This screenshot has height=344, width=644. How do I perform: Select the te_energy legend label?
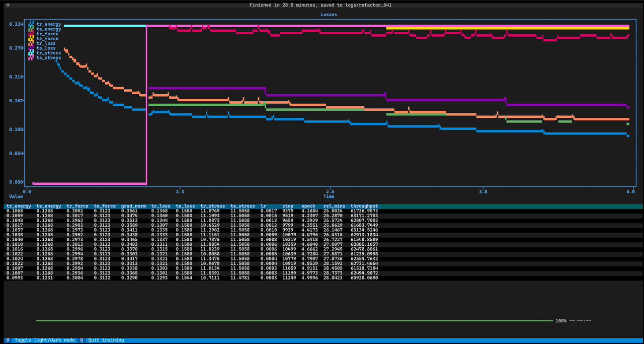point(49,29)
